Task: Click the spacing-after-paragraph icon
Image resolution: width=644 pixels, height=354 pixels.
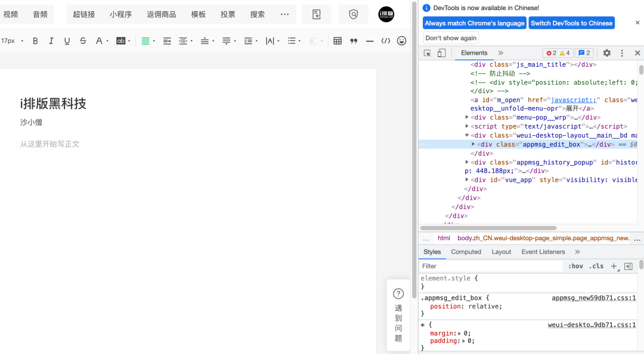Action: pyautogui.click(x=227, y=41)
